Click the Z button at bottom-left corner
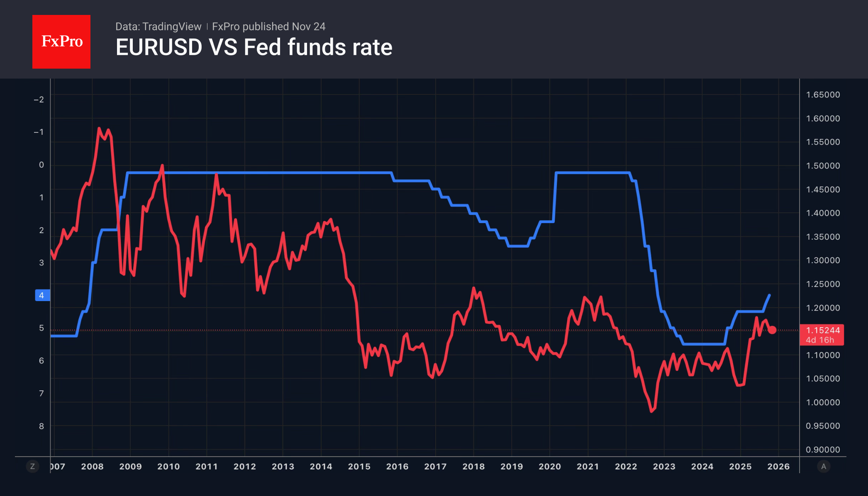The width and height of the screenshot is (868, 496). [32, 467]
